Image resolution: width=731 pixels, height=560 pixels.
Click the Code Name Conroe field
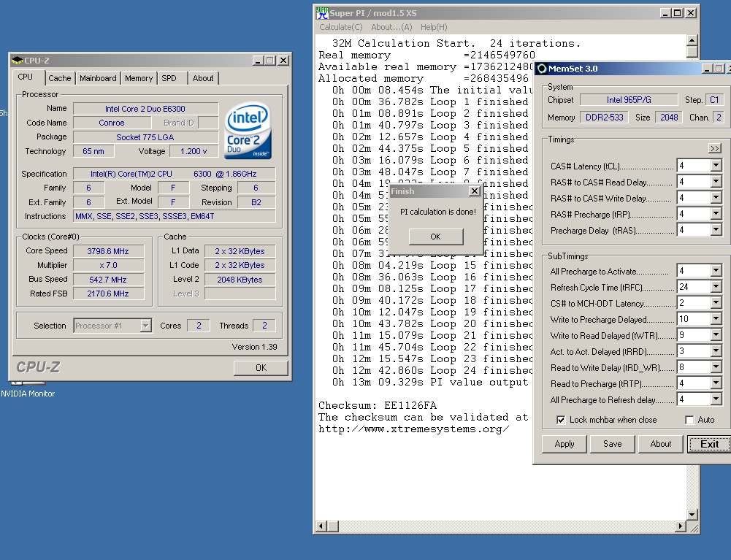(112, 123)
